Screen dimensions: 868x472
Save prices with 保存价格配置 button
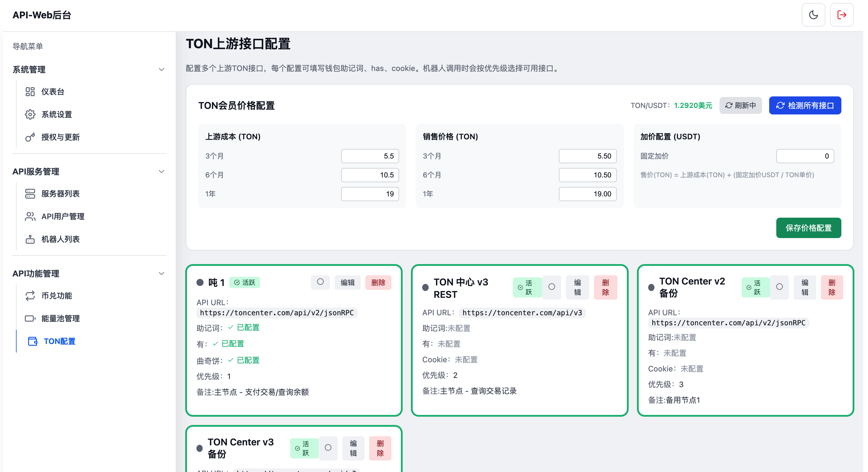click(x=808, y=228)
